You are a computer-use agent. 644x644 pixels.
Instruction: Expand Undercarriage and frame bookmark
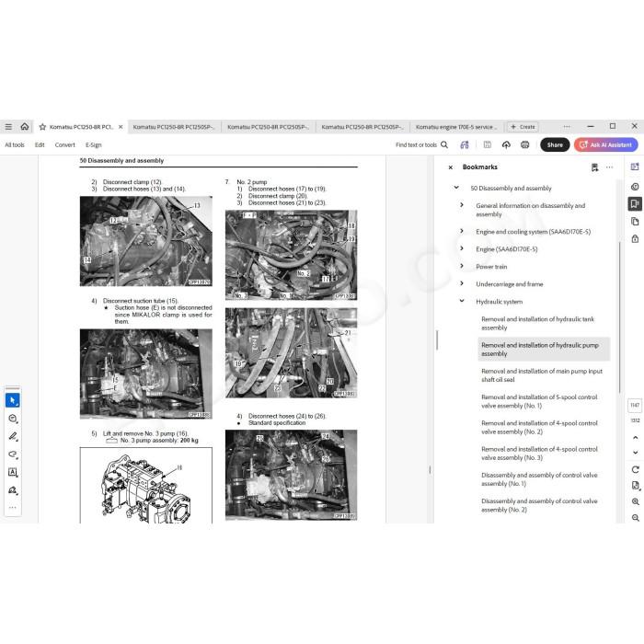pyautogui.click(x=462, y=283)
